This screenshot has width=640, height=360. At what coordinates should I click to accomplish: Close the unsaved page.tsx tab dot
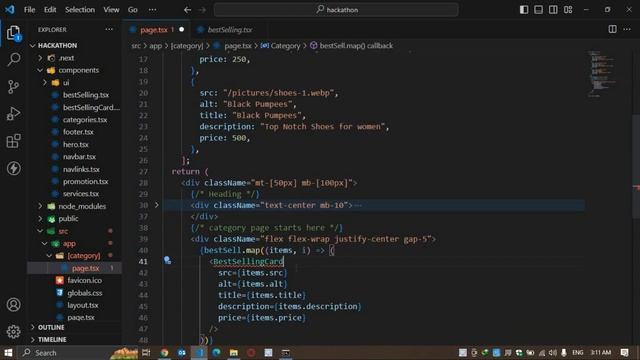(x=182, y=29)
